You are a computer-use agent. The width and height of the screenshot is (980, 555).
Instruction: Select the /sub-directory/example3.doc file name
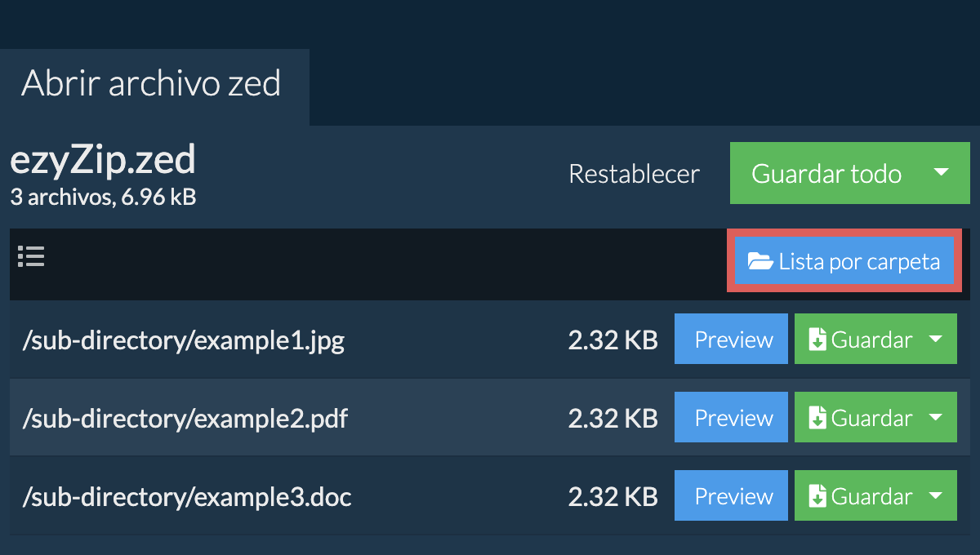pyautogui.click(x=187, y=497)
